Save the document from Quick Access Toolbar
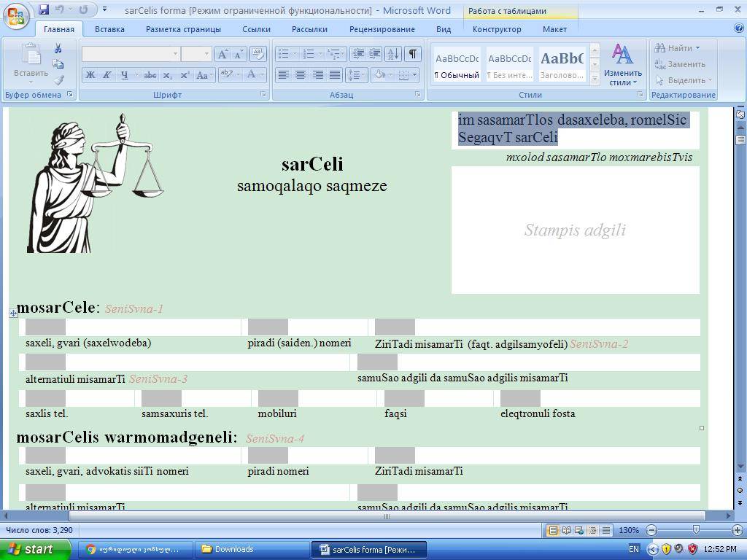Viewport: 747px width, 560px height. pyautogui.click(x=44, y=9)
